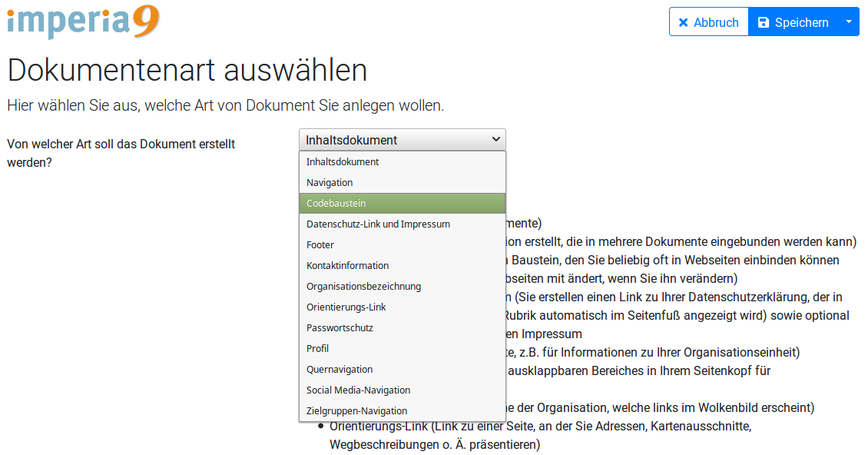Pick Zielgruppen-Navigation at list bottom
Viewport: 868px width, 455px height.
pos(356,411)
